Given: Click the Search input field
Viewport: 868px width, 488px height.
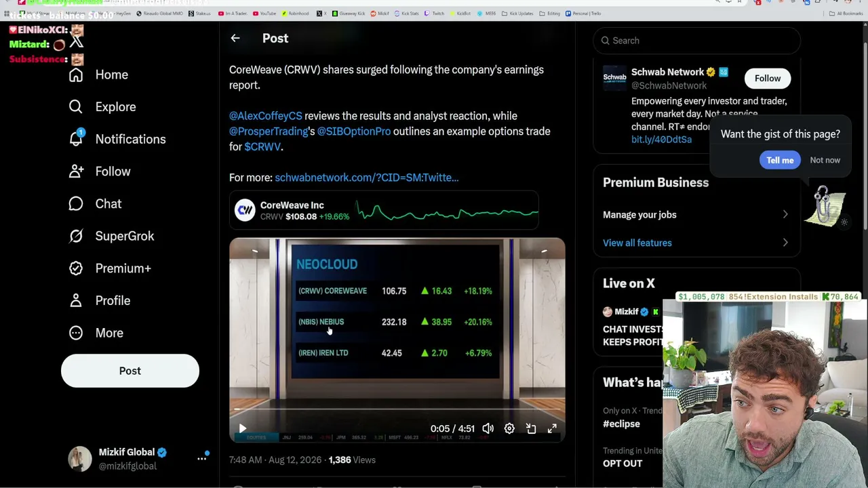Looking at the screenshot, I should point(697,41).
